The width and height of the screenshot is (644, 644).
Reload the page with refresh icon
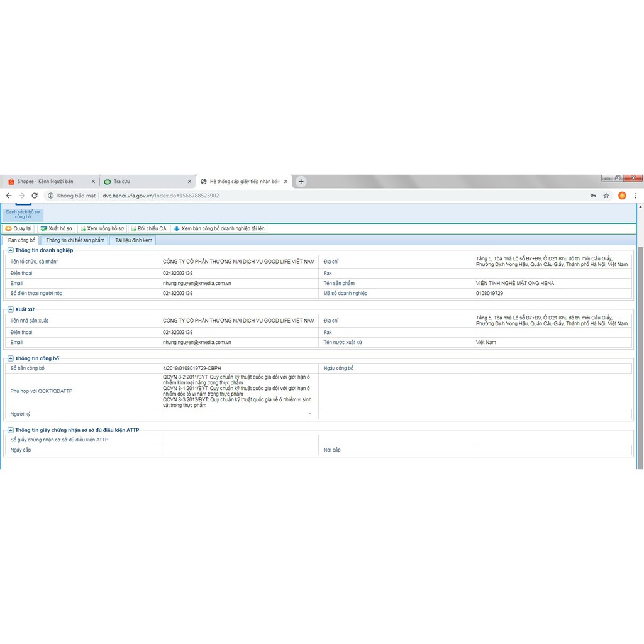35,196
